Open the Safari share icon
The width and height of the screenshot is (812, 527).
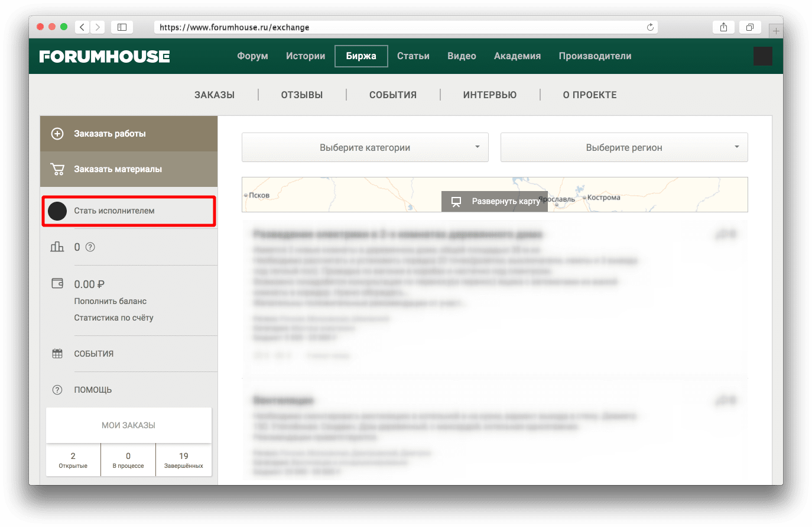pyautogui.click(x=723, y=27)
